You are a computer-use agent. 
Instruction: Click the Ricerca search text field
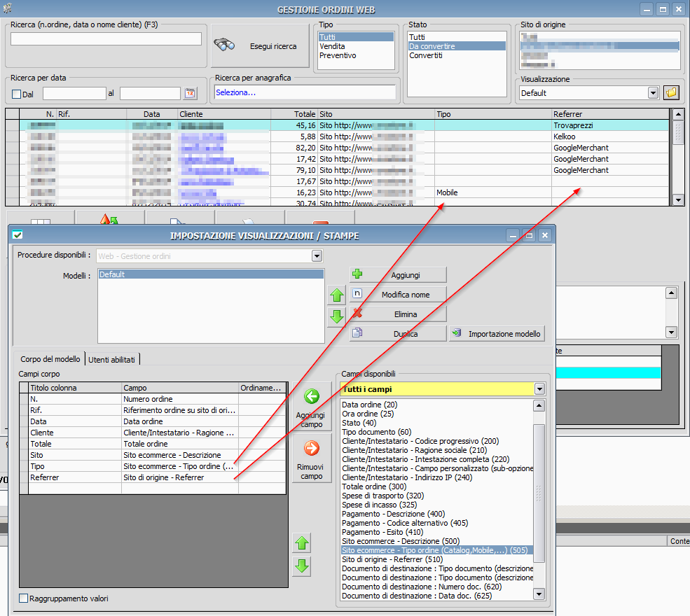coord(106,39)
